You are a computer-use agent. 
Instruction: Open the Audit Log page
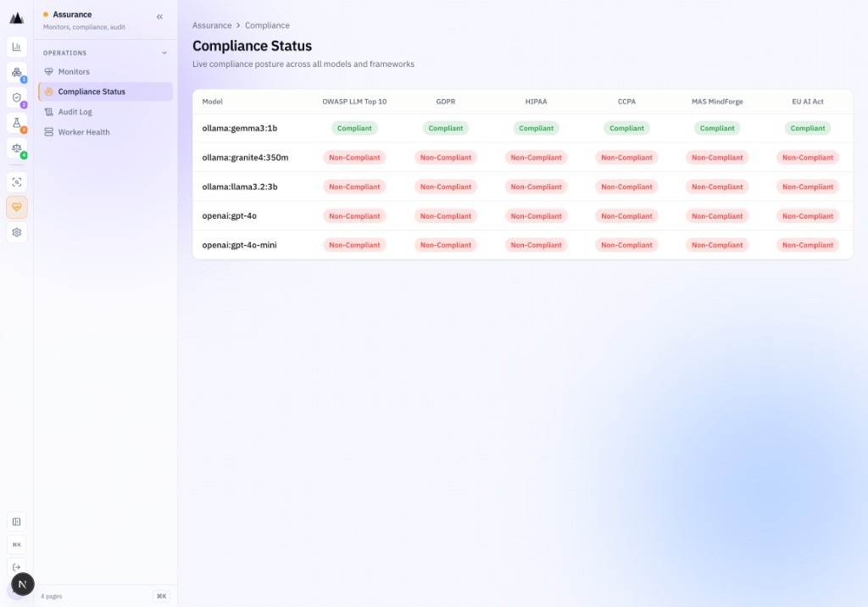pyautogui.click(x=105, y=112)
